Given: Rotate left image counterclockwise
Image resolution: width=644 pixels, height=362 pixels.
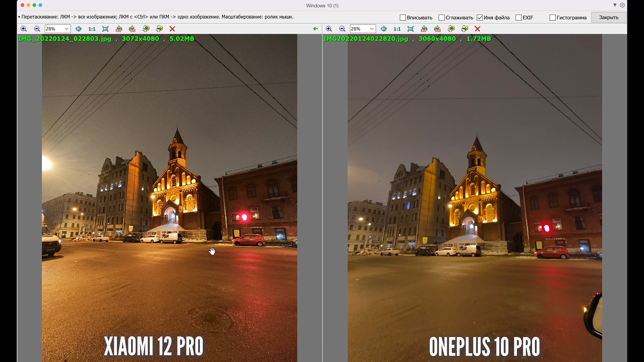Looking at the screenshot, I should (119, 29).
